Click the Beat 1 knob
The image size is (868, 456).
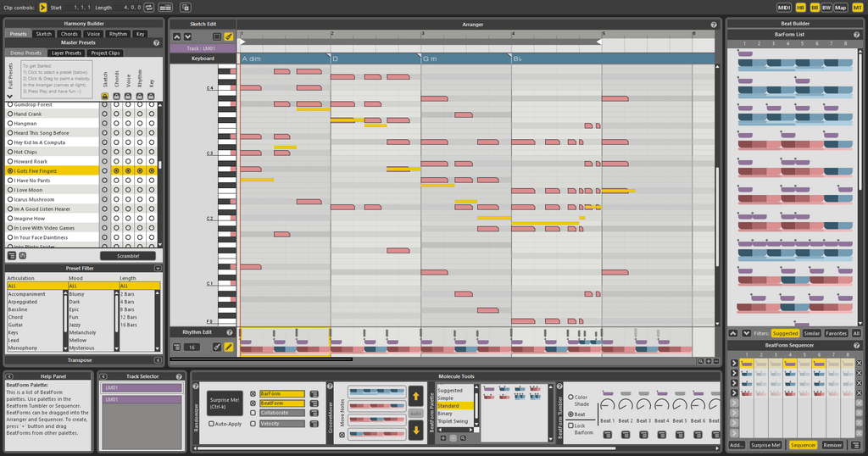tap(607, 403)
